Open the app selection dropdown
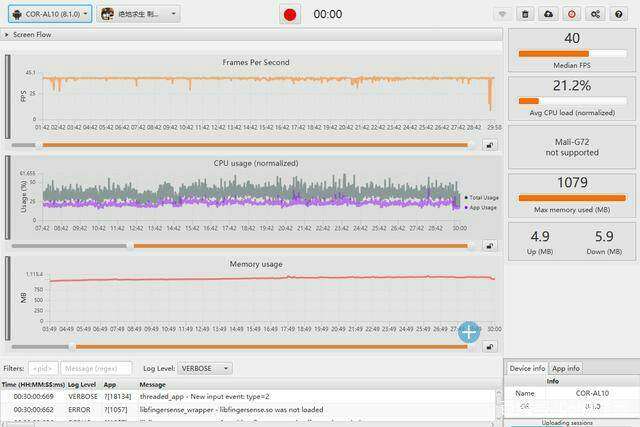The width and height of the screenshot is (640, 427). click(x=139, y=14)
